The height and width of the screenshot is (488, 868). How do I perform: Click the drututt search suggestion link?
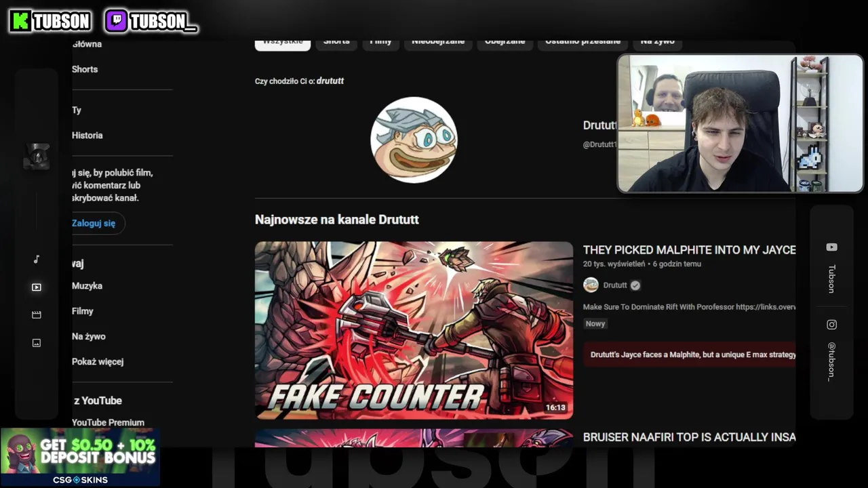pyautogui.click(x=330, y=81)
